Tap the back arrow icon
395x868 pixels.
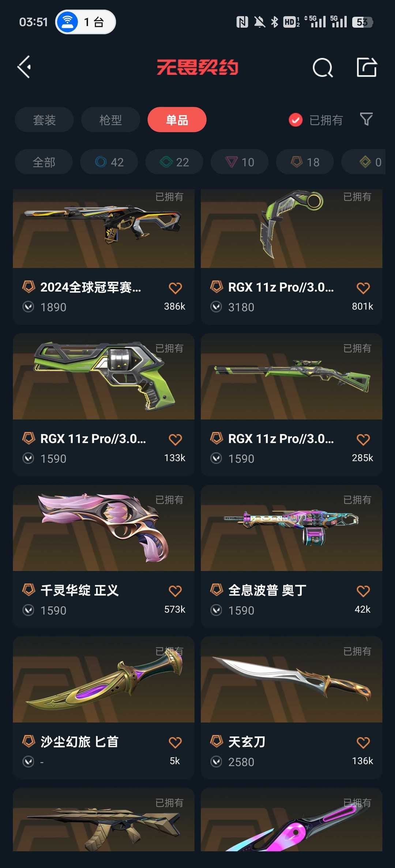tap(24, 67)
